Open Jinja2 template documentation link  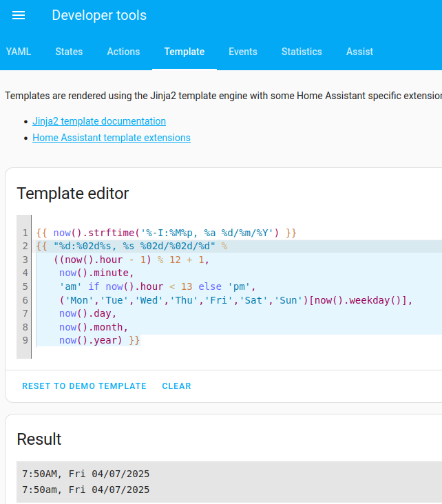[x=99, y=121]
